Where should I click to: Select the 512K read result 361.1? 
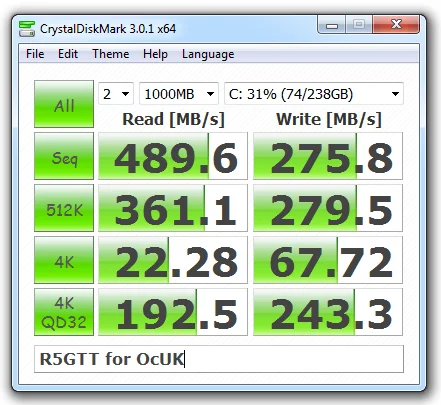pyautogui.click(x=173, y=208)
